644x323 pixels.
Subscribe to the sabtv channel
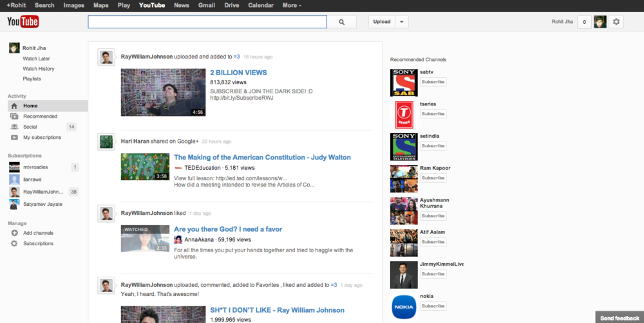[433, 82]
